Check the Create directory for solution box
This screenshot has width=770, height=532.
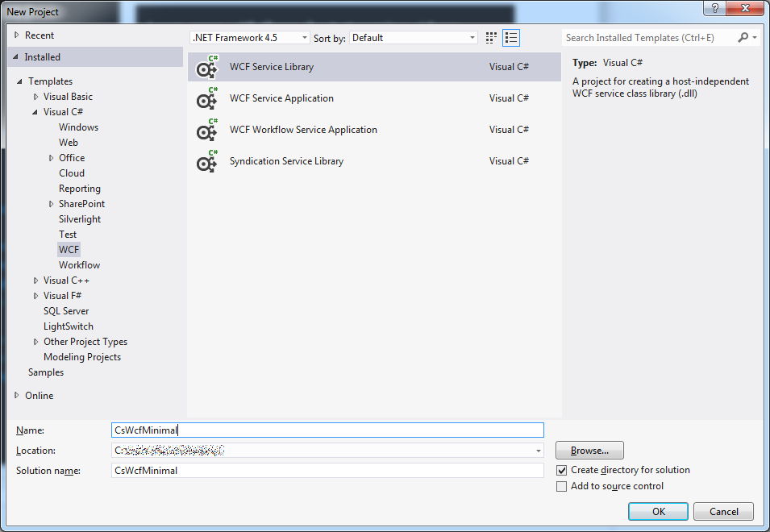[561, 470]
